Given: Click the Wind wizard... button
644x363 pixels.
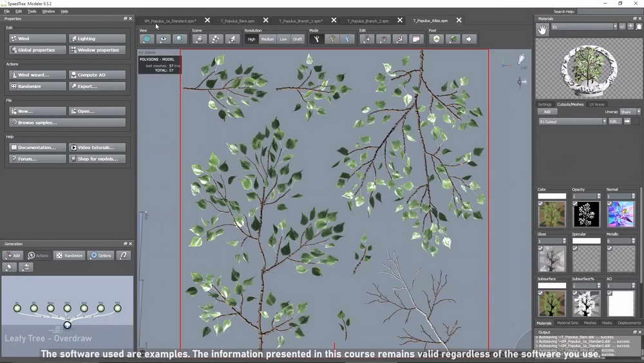Looking at the screenshot, I should coord(37,75).
